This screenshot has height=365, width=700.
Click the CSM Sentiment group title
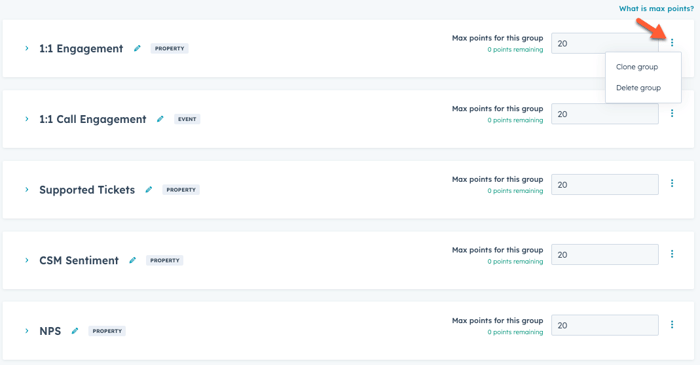(79, 260)
